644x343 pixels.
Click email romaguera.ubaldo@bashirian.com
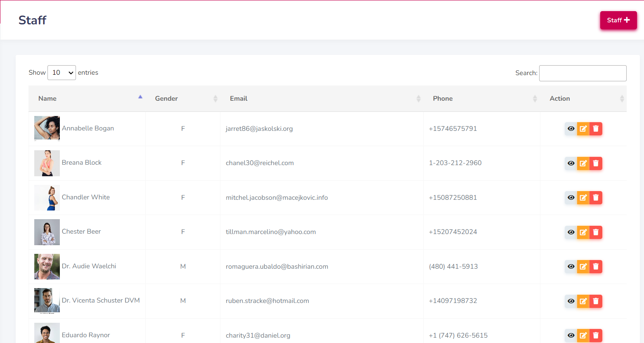(x=277, y=267)
